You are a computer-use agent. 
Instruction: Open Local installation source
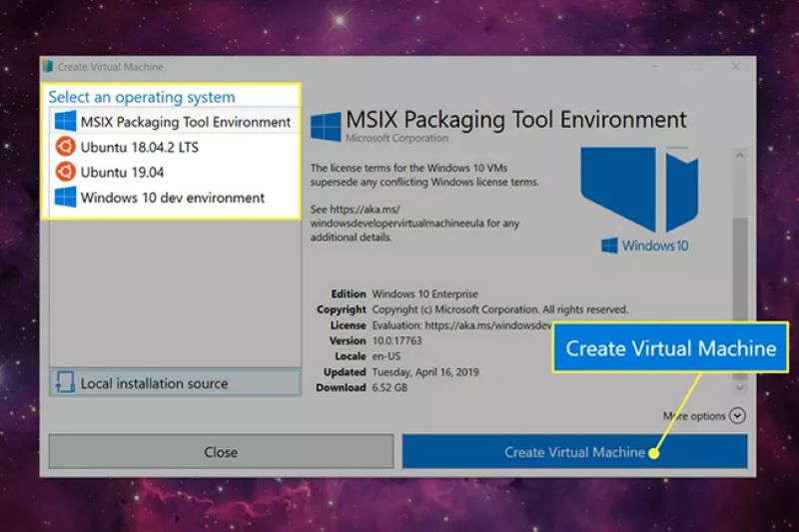coord(176,382)
